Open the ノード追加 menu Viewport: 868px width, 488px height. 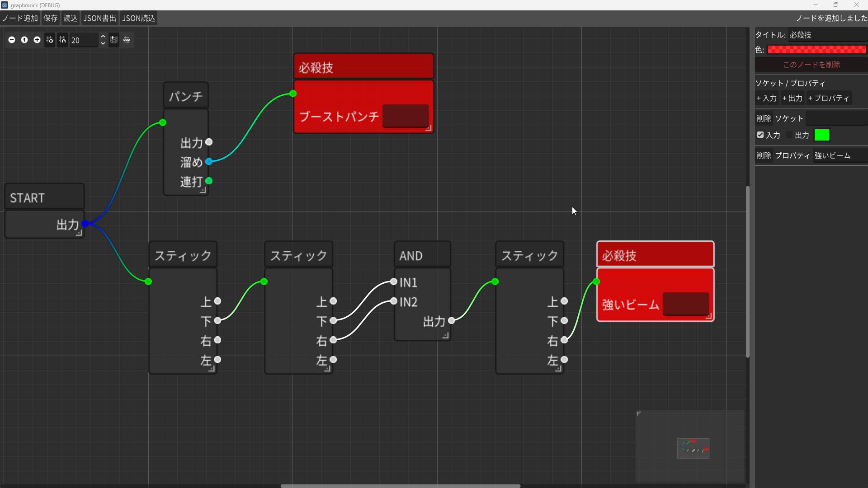click(x=20, y=18)
